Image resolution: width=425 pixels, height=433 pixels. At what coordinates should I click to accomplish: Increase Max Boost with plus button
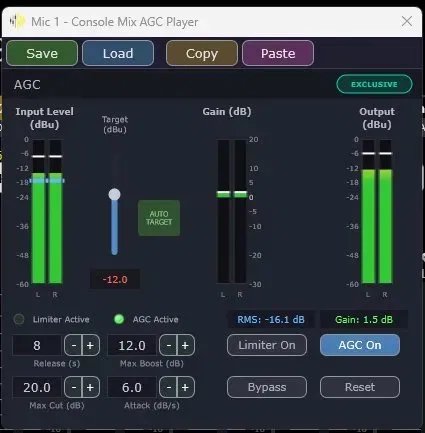coord(185,345)
